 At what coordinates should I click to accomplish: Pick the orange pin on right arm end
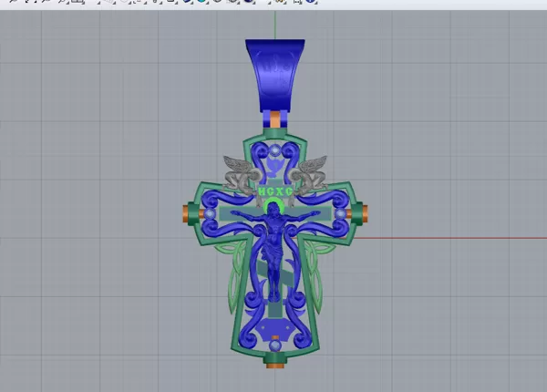(365, 214)
